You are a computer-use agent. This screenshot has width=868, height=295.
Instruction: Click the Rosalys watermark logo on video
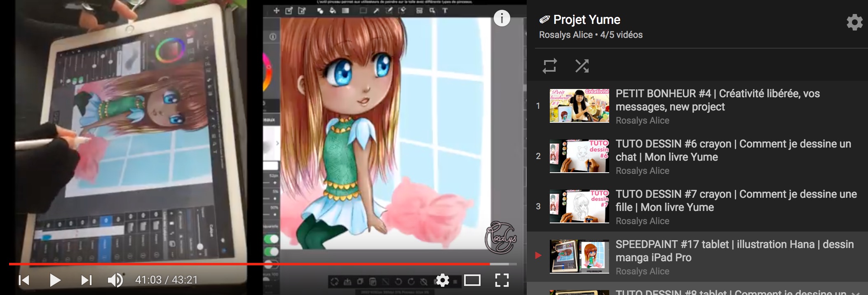pyautogui.click(x=500, y=238)
